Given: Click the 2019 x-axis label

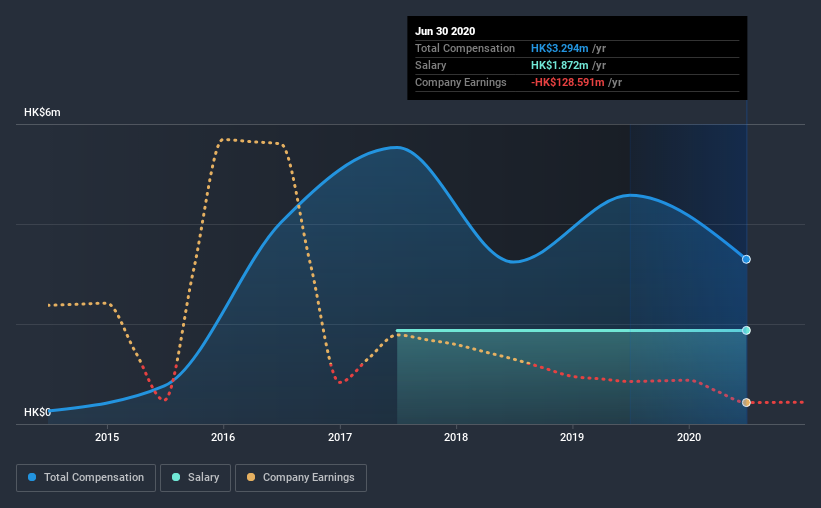Looking at the screenshot, I should [x=572, y=437].
